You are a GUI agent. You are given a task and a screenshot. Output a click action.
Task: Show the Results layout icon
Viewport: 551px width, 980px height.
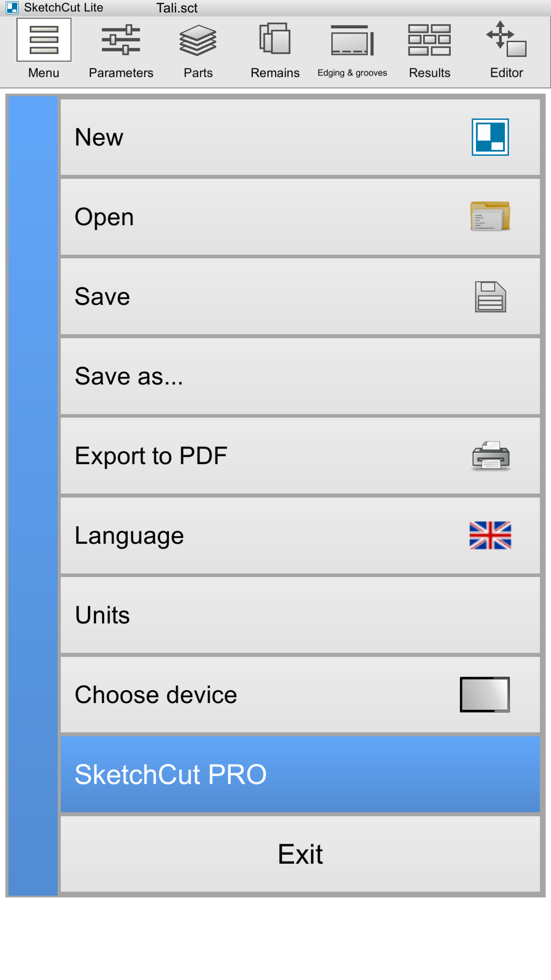429,40
